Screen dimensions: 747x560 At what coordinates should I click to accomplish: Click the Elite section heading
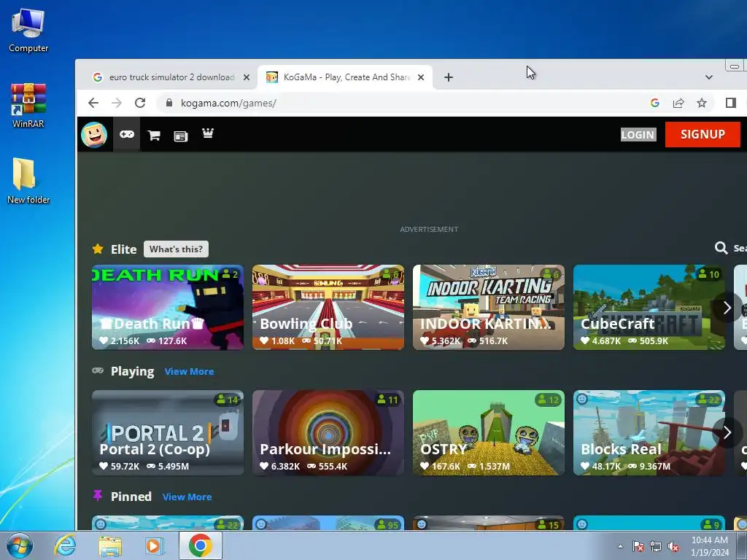(x=123, y=249)
